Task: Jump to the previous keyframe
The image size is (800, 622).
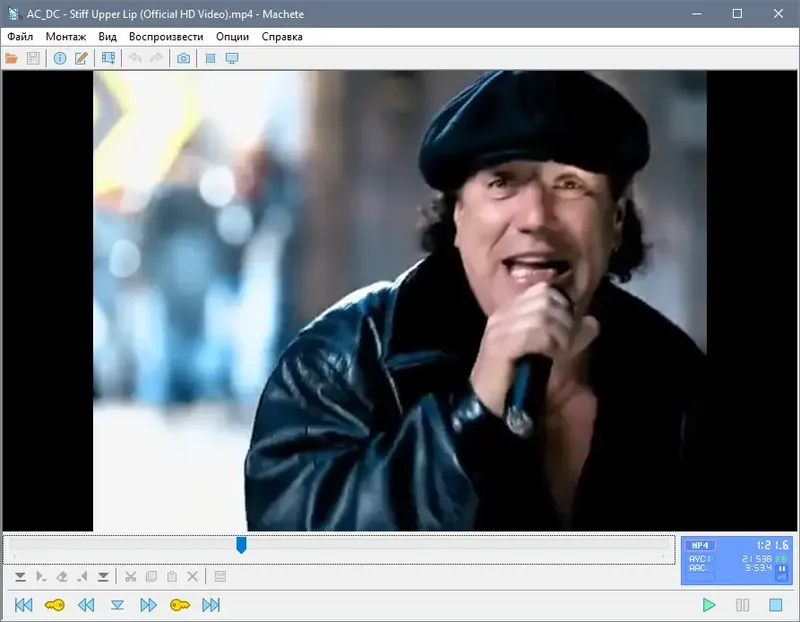Action: click(53, 604)
